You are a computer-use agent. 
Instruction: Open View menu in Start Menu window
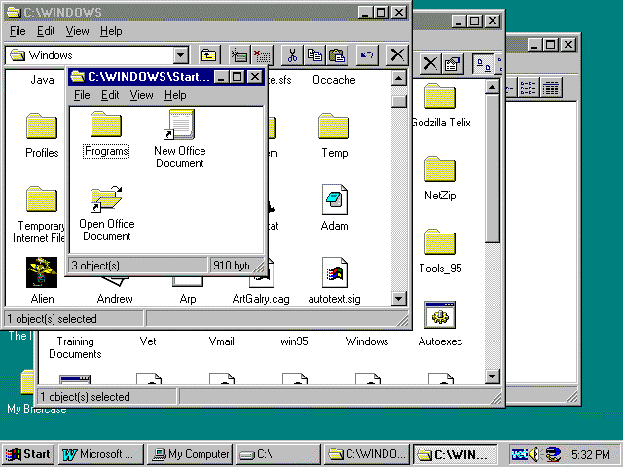pyautogui.click(x=141, y=95)
